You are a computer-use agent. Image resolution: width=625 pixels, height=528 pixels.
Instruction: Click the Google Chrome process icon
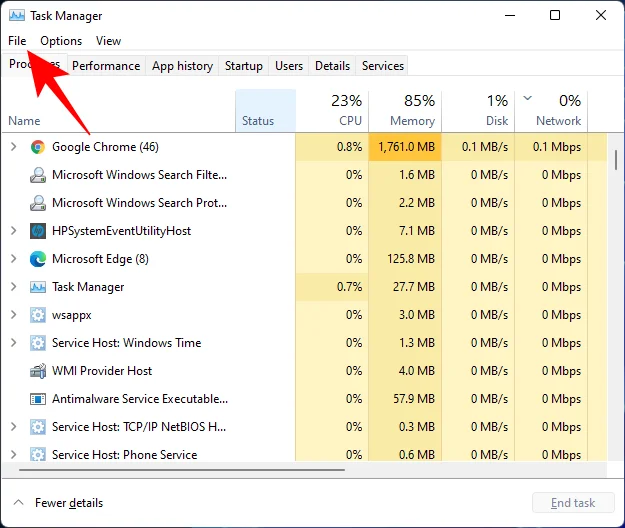click(x=38, y=147)
